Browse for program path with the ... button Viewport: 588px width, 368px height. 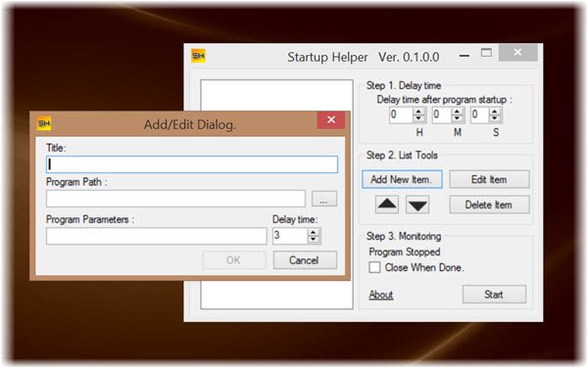324,199
